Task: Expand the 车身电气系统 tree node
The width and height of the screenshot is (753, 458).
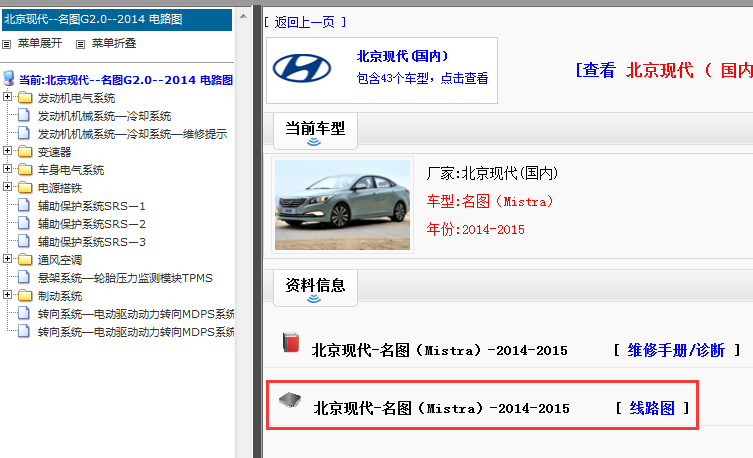Action: pos(7,169)
